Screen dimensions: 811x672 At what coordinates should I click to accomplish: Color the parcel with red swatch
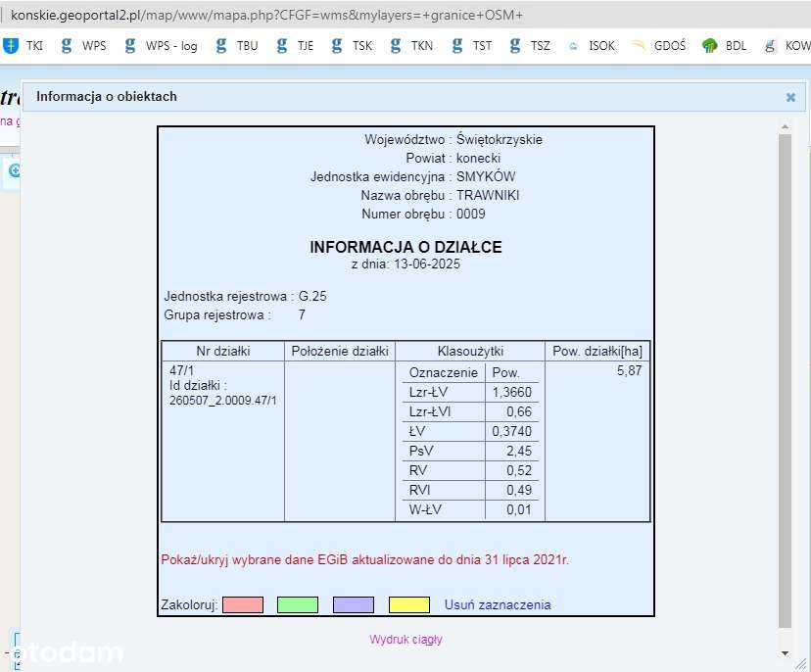coord(243,604)
